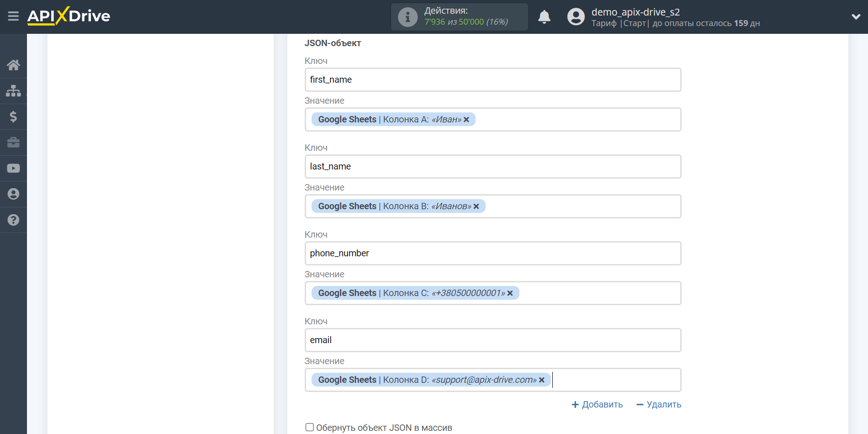868x434 pixels.
Task: Open the help question mark icon
Action: pyautogui.click(x=13, y=220)
